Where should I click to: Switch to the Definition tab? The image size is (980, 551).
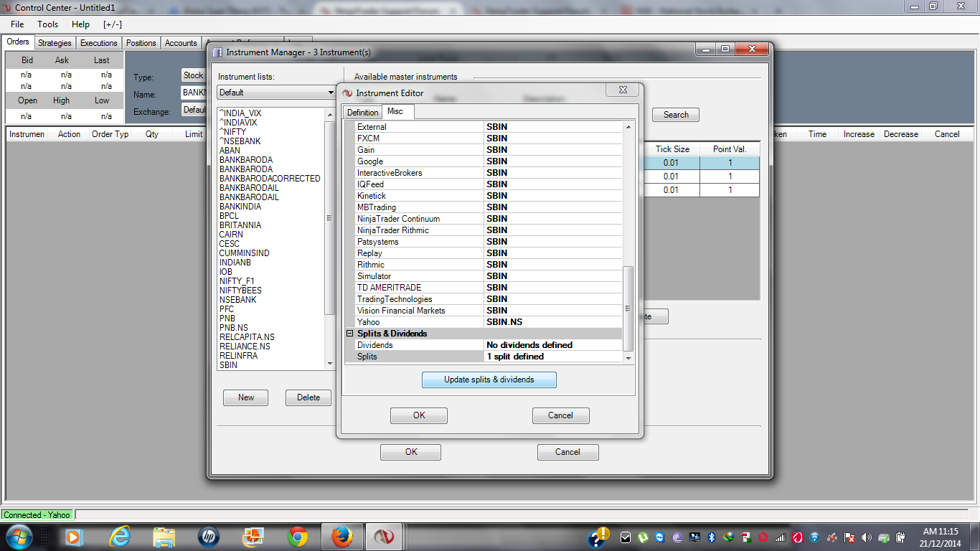click(x=362, y=113)
